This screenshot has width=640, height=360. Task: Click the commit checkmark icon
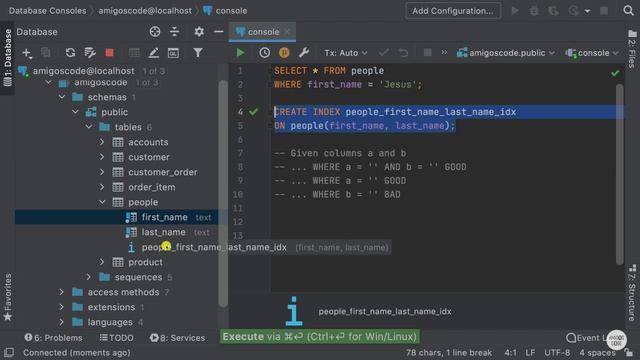pyautogui.click(x=384, y=53)
